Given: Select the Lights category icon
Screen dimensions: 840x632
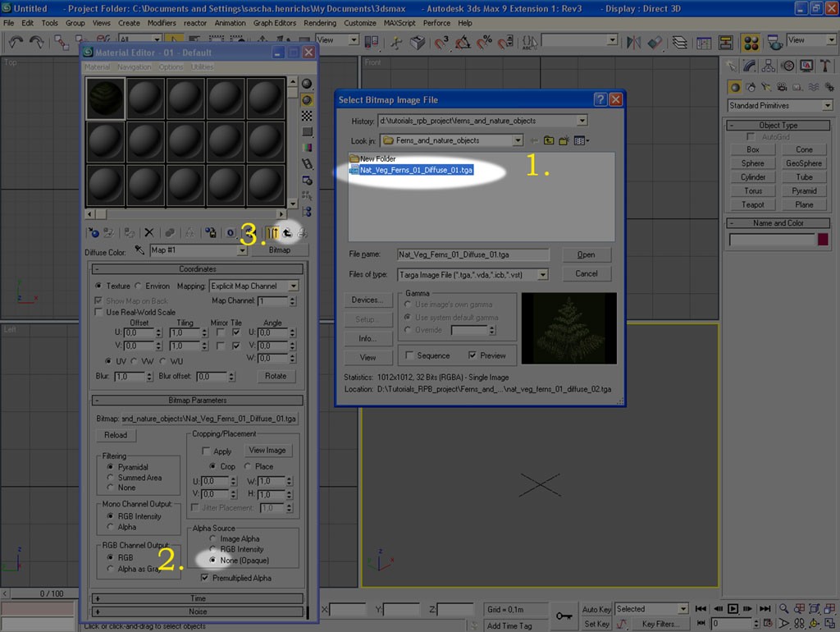Looking at the screenshot, I should pyautogui.click(x=766, y=87).
